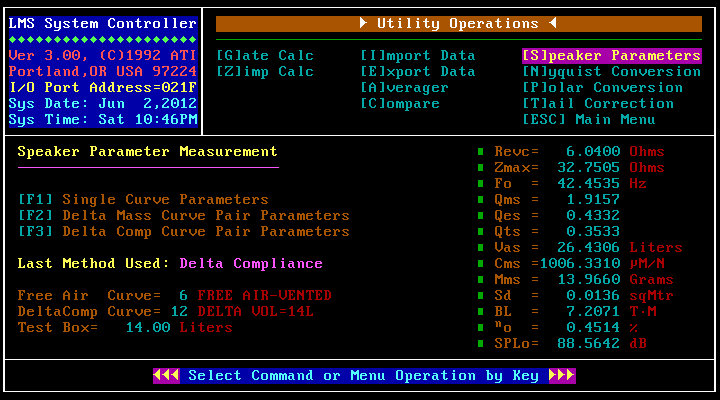
Task: Click the Sys Time line
Action: click(103, 120)
